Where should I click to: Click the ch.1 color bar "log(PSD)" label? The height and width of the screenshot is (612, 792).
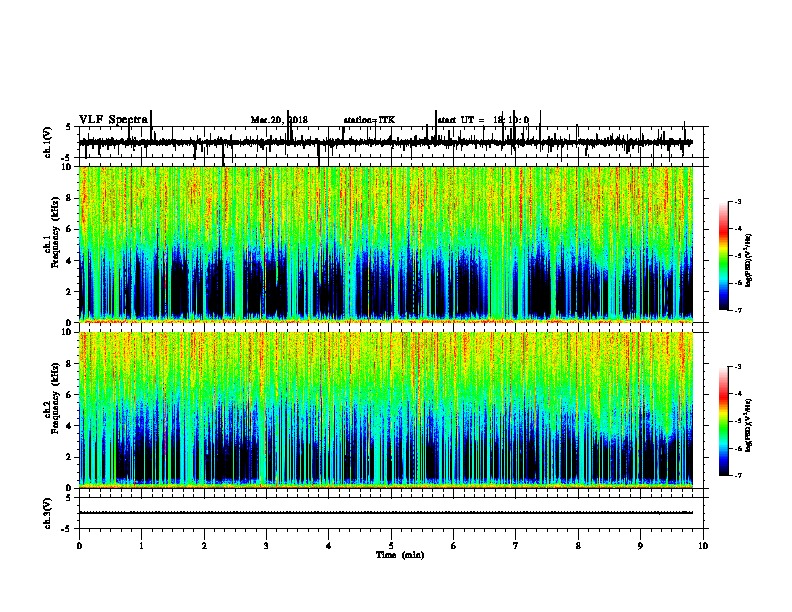749,260
